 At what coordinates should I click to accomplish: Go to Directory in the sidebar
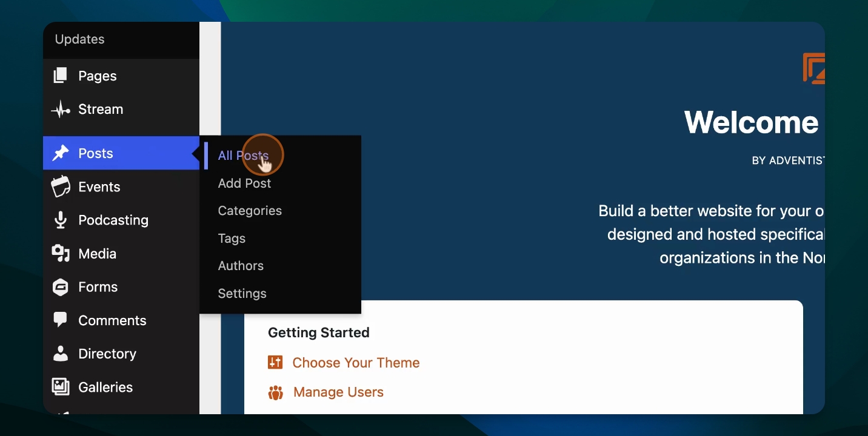(x=107, y=354)
